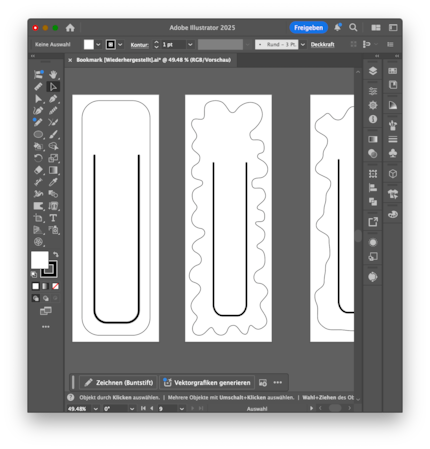
Task: Click Zeichnen (Buntstift) button
Action: coord(119,383)
